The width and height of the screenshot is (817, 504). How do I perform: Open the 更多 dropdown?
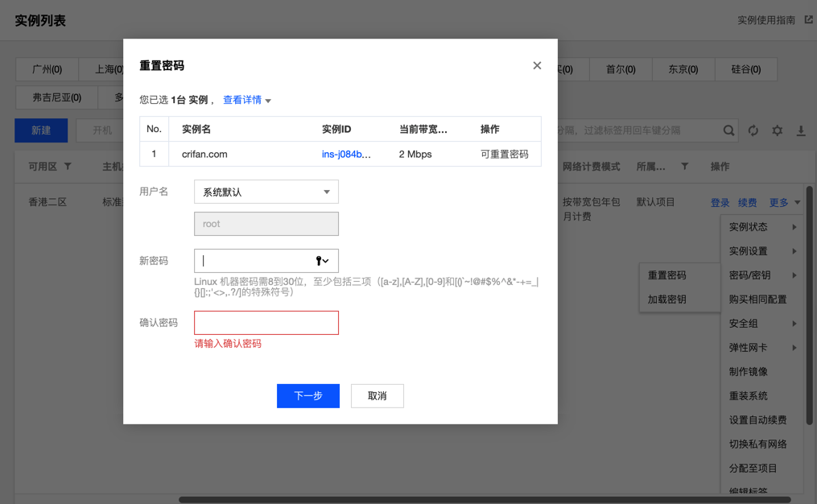784,202
